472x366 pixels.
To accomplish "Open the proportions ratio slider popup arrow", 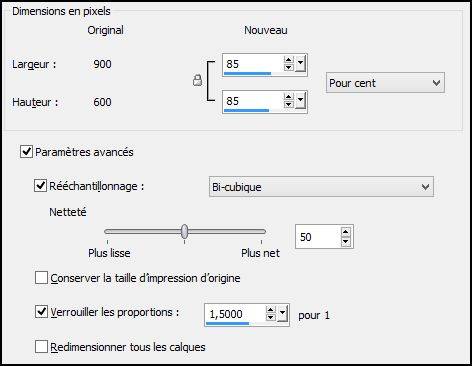I will point(282,314).
